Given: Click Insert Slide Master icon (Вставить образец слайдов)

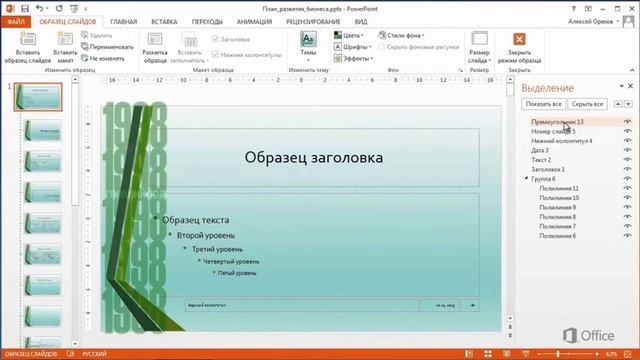Looking at the screenshot, I should pos(28,39).
